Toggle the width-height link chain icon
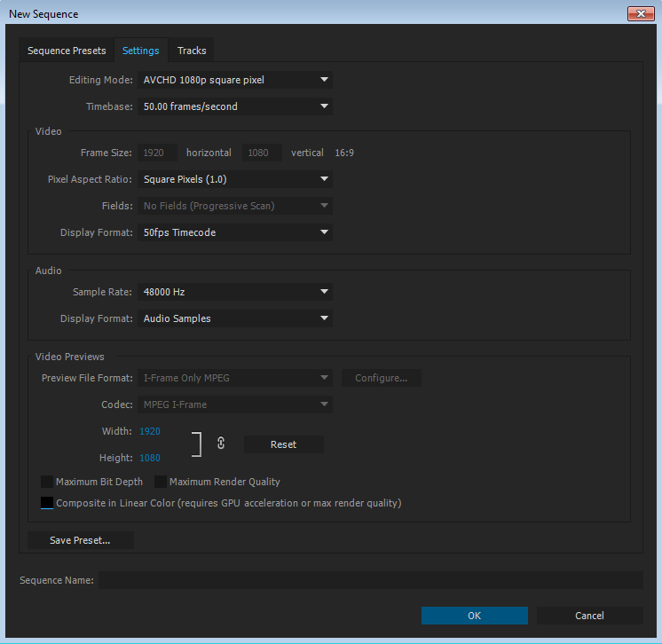Viewport: 662px width, 644px height. coord(221,444)
